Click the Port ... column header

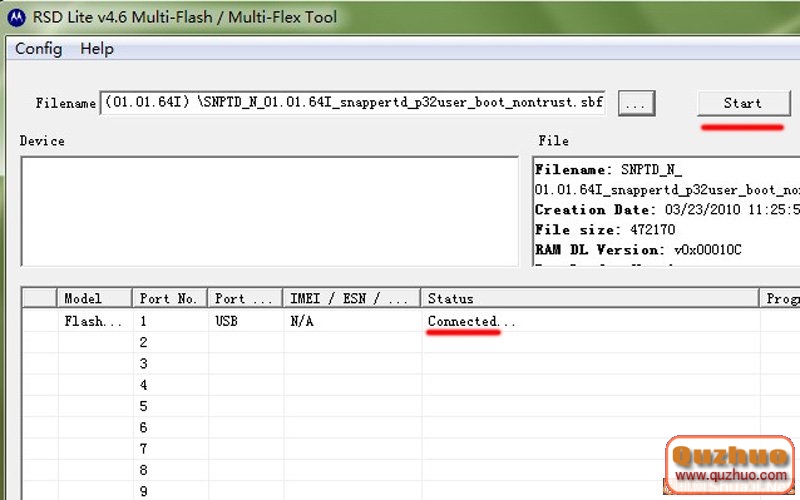tap(245, 298)
